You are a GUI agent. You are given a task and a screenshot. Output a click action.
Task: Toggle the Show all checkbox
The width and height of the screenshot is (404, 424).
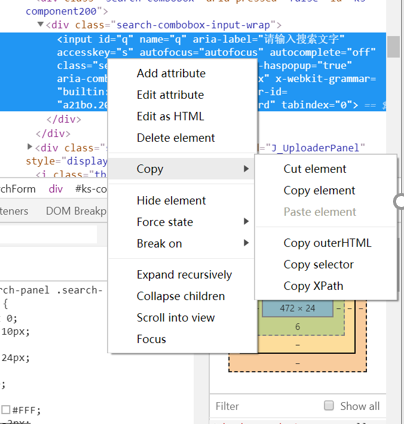click(x=329, y=405)
